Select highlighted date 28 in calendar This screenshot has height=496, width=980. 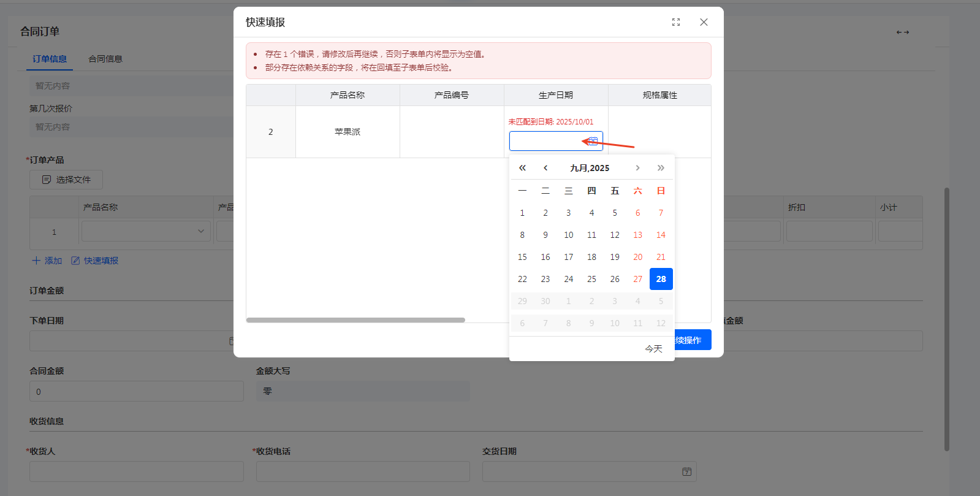(x=661, y=279)
